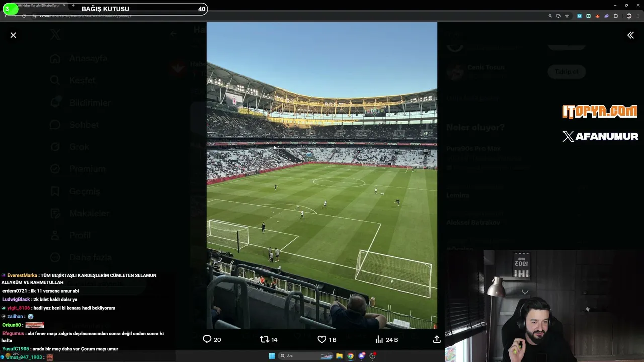Open the Pure90s Pro Max trend
The height and width of the screenshot is (362, 644).
tap(473, 149)
